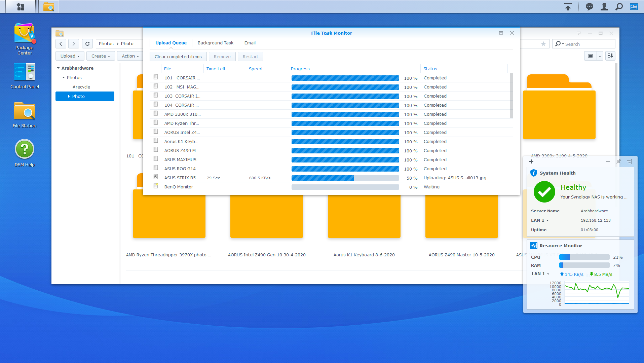Select checkbox for Aorus K1 Keyb upload row
This screenshot has width=644, height=363.
click(x=156, y=141)
